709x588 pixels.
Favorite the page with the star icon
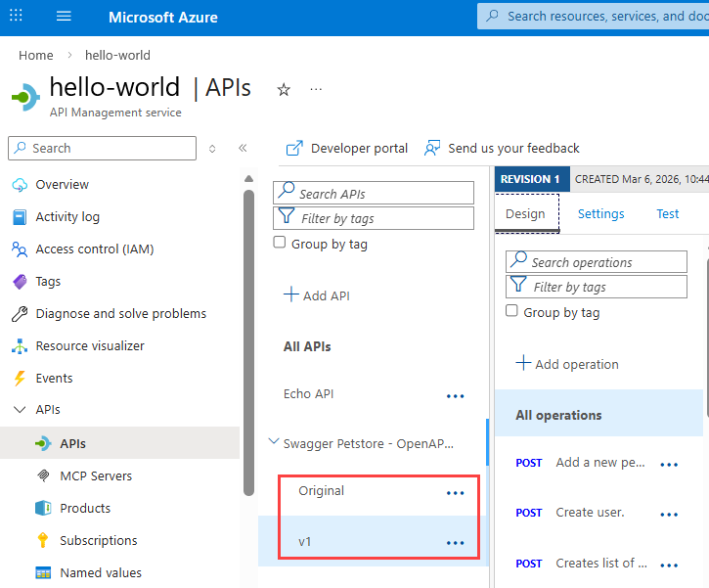[x=284, y=90]
